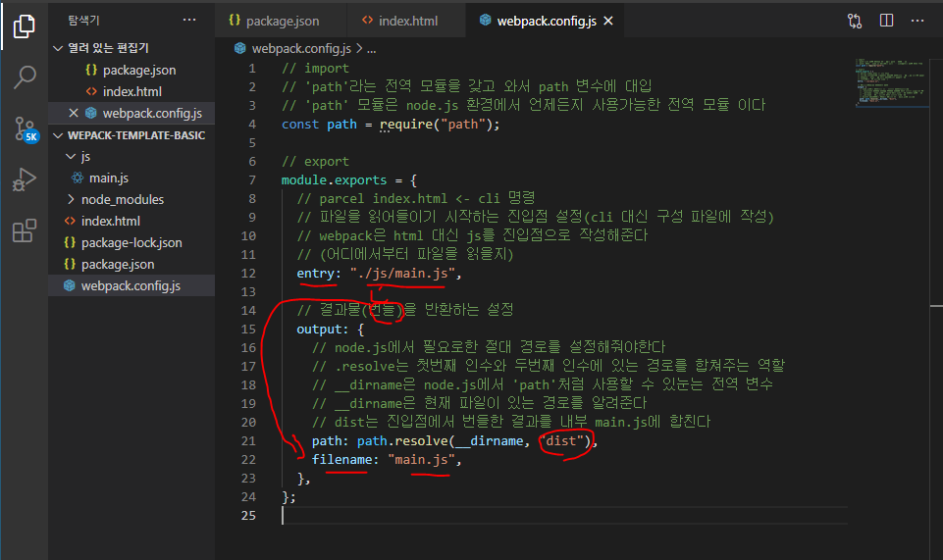The image size is (943, 560).
Task: Close webpack.config.js in open editors list
Action: click(74, 113)
